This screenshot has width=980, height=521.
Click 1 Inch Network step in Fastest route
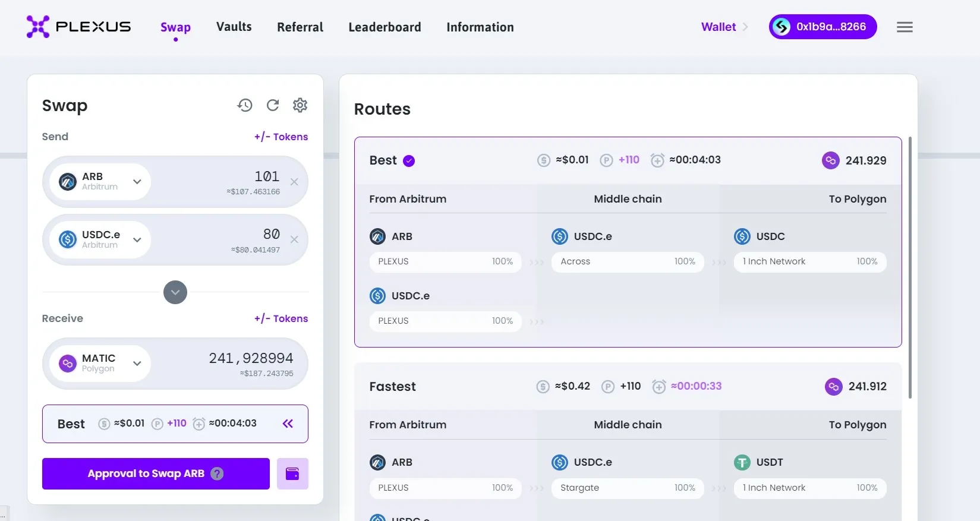point(810,488)
